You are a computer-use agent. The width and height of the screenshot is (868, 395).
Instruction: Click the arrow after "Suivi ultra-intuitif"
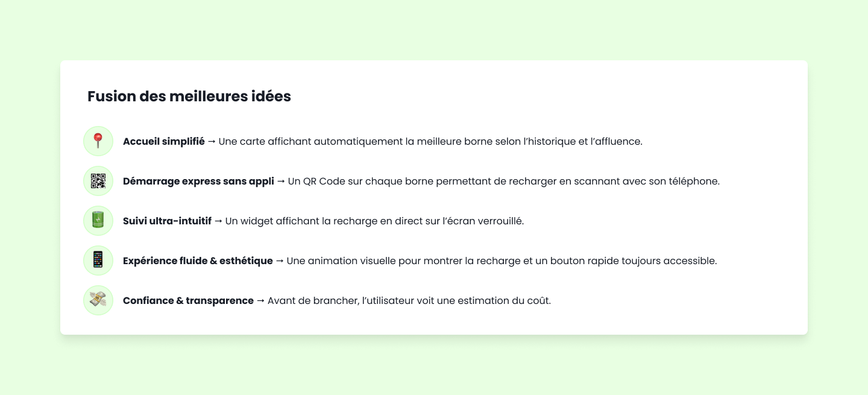218,221
